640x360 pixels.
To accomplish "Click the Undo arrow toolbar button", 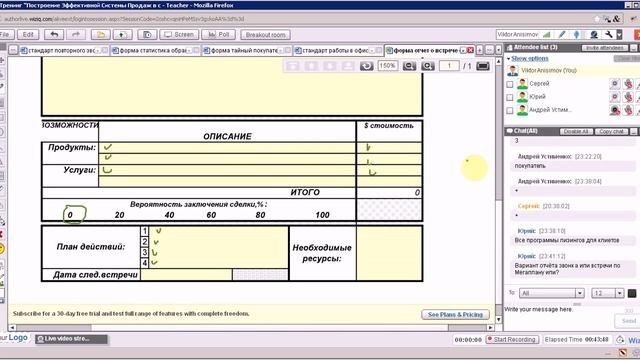I will [x=54, y=35].
